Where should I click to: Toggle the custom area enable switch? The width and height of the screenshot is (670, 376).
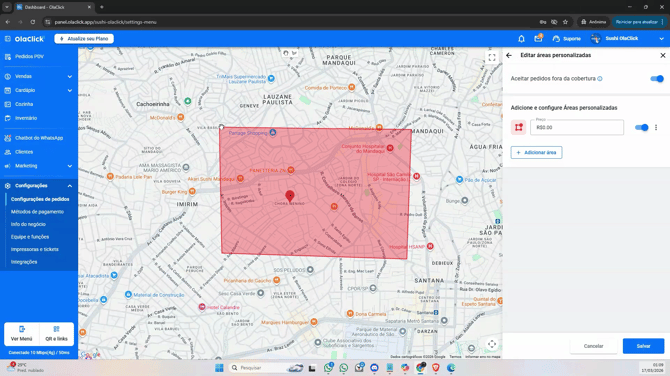tap(641, 127)
